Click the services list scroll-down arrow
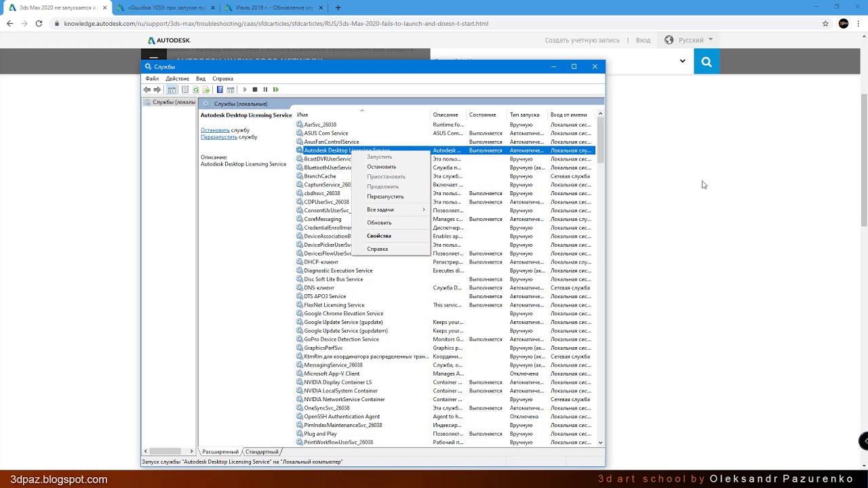The image size is (868, 488). 600,443
